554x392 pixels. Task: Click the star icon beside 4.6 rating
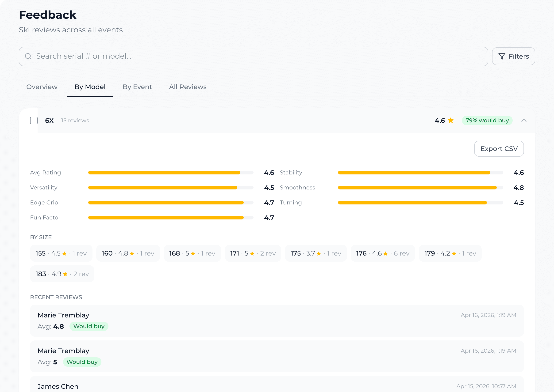coord(451,120)
